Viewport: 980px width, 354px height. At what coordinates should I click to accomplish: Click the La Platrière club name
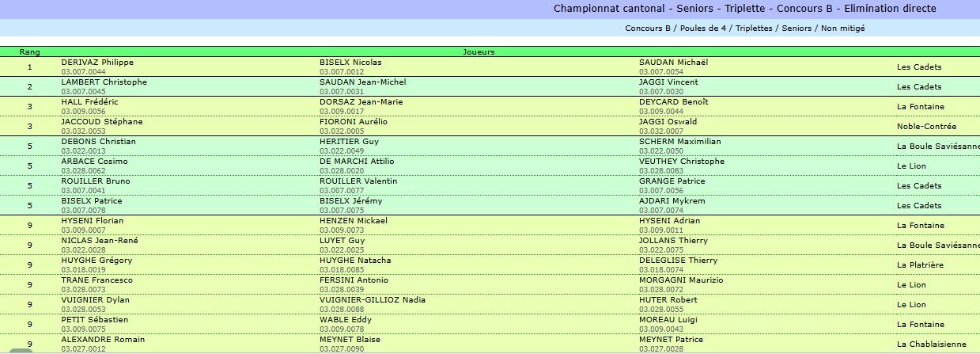pyautogui.click(x=920, y=265)
